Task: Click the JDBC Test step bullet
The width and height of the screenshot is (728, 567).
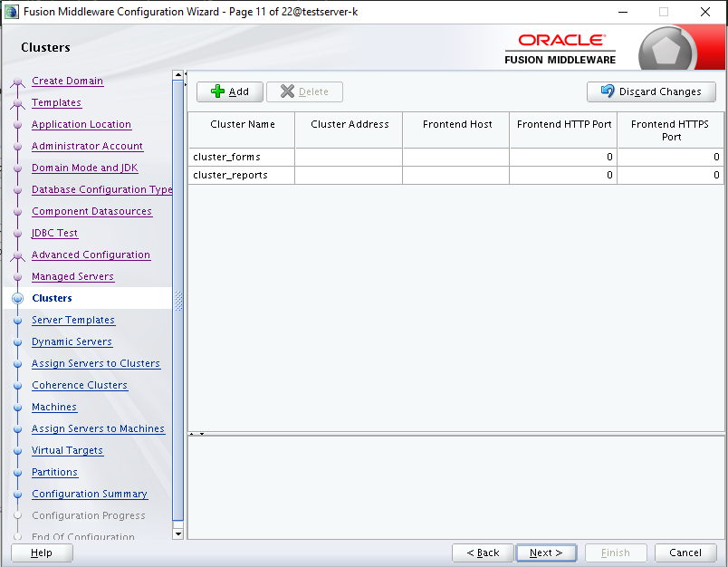Action: [17, 233]
